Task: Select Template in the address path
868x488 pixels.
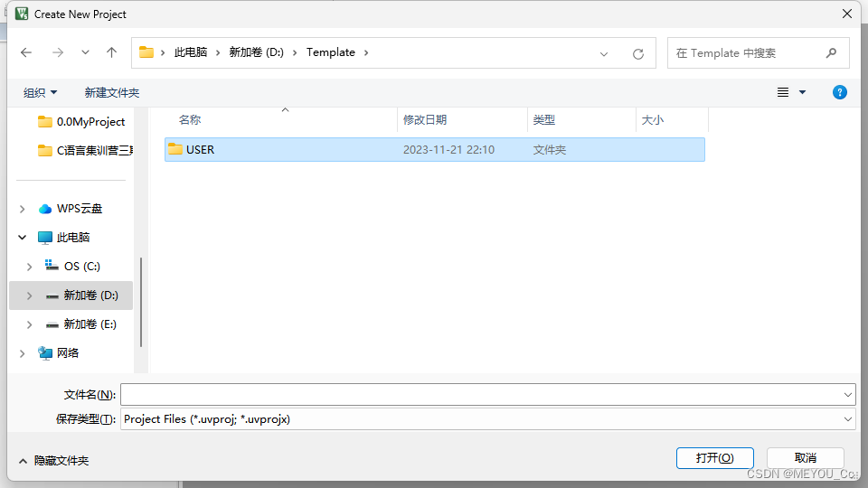Action: [x=331, y=52]
